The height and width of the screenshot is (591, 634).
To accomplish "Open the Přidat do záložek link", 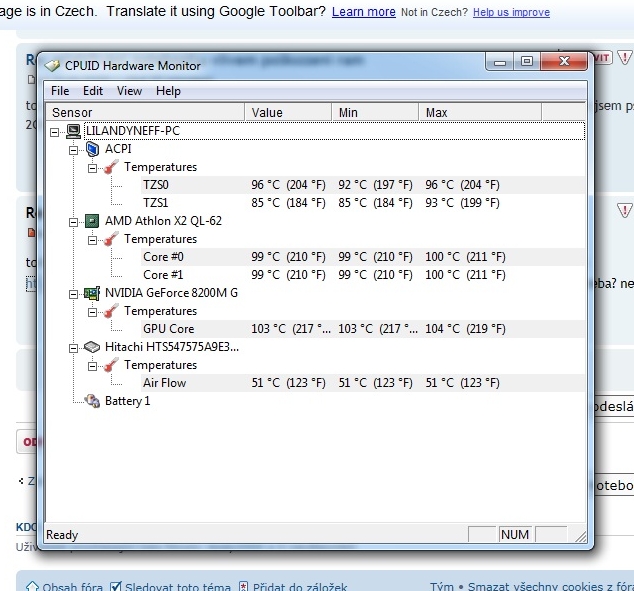I will point(300,586).
